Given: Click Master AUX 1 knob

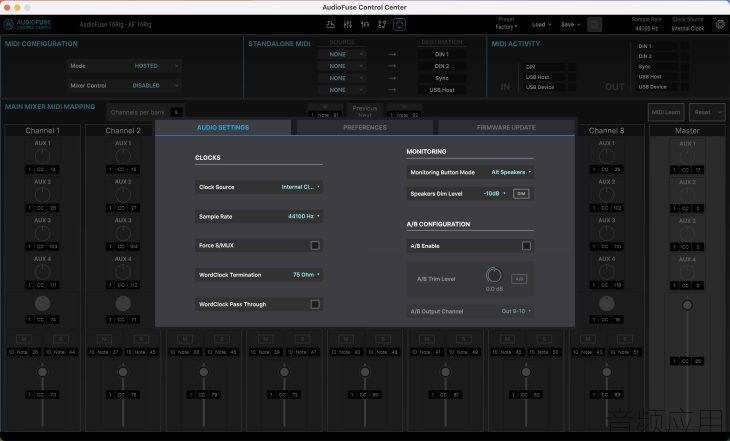Looking at the screenshot, I should click(x=687, y=156).
